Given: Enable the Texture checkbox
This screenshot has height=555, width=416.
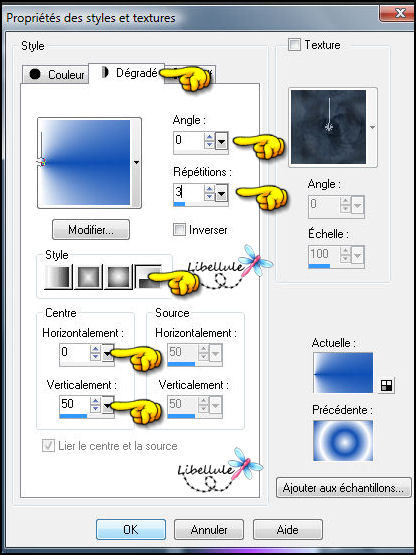Looking at the screenshot, I should (x=294, y=45).
